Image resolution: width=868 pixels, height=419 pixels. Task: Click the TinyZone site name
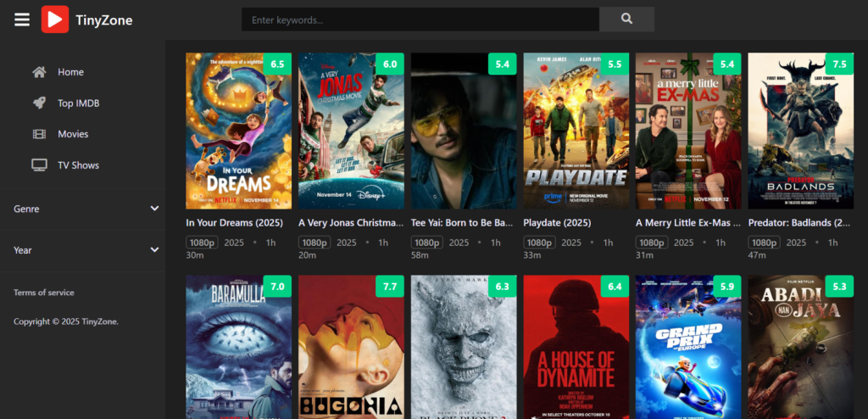click(104, 20)
